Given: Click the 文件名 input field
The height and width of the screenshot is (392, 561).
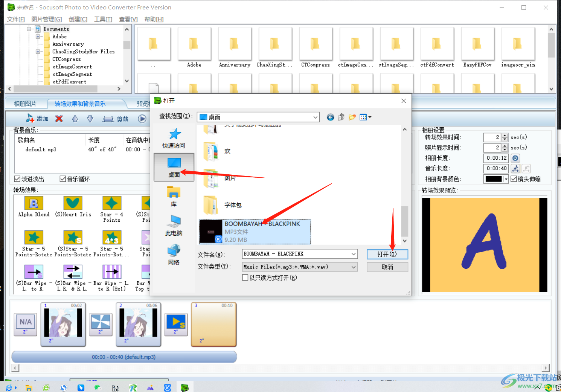Looking at the screenshot, I should (296, 254).
